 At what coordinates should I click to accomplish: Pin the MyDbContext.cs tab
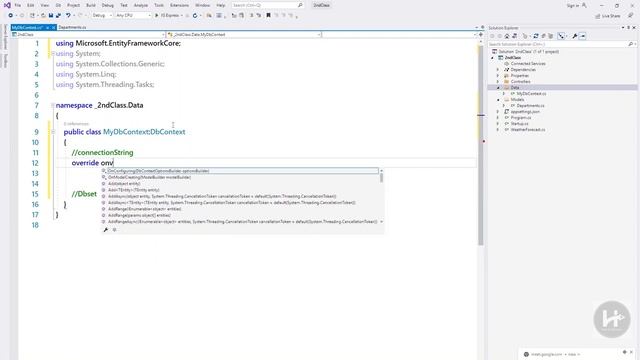(47, 27)
